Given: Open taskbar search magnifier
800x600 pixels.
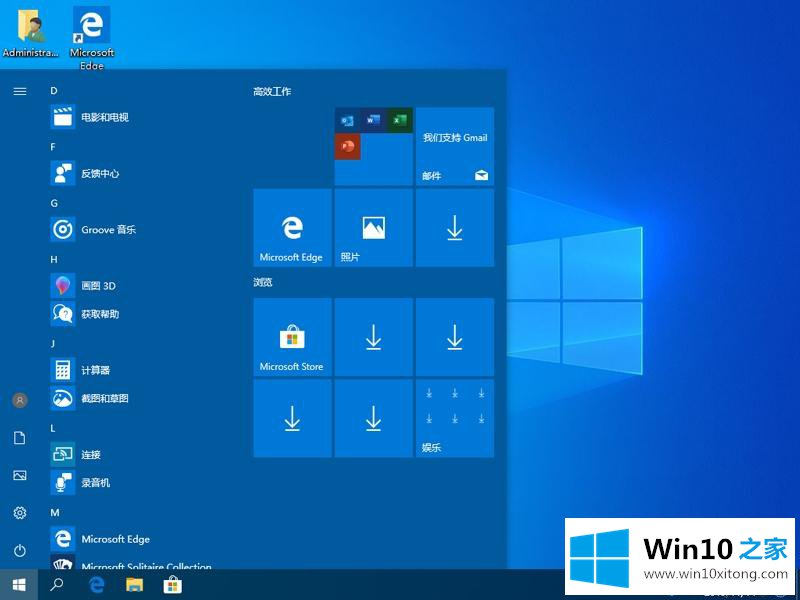Looking at the screenshot, I should pos(57,585).
